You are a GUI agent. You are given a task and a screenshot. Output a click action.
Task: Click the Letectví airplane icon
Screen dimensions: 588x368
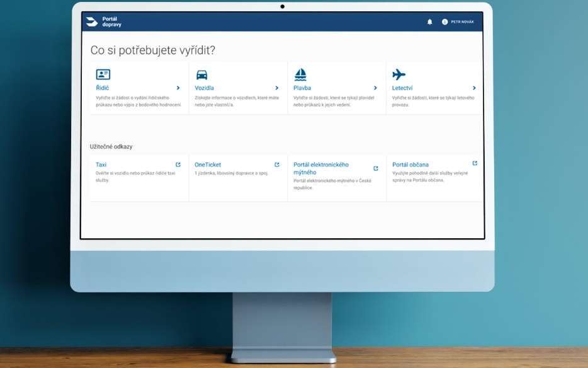[x=399, y=74]
